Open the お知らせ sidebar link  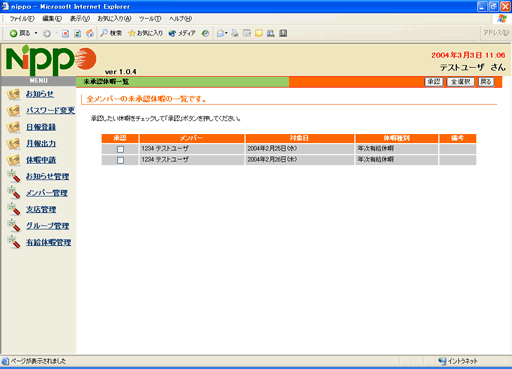pyautogui.click(x=40, y=94)
